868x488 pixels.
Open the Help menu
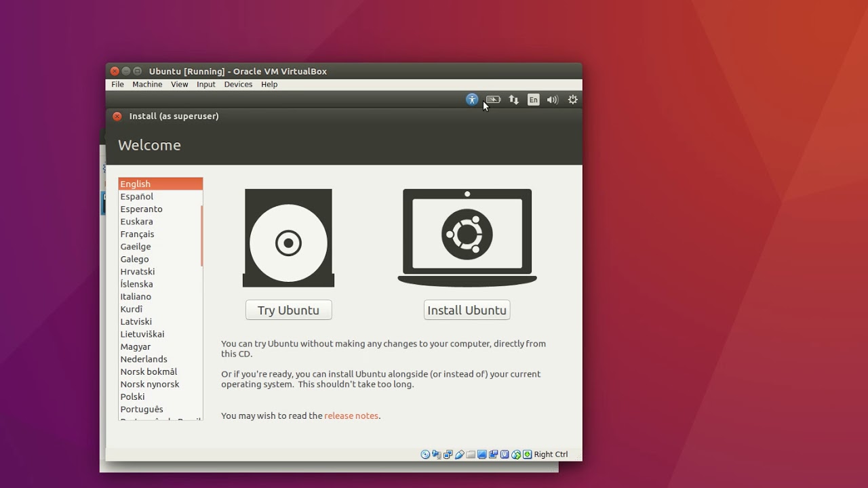coord(269,85)
